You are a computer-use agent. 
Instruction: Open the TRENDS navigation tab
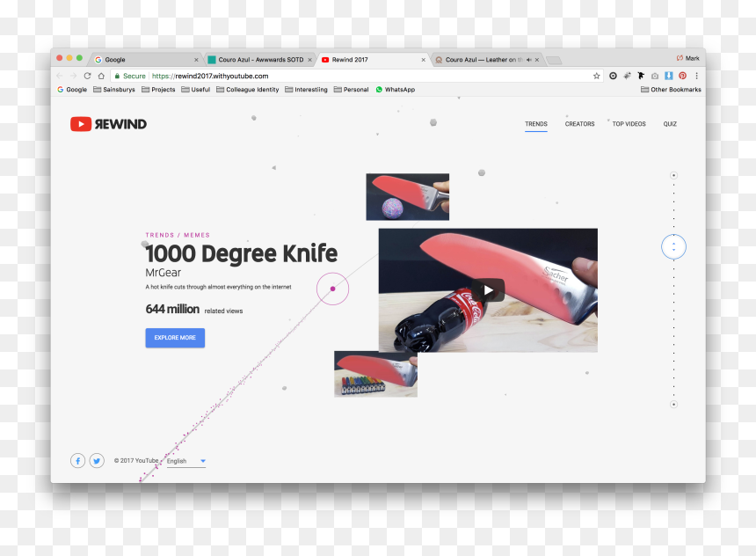(536, 124)
